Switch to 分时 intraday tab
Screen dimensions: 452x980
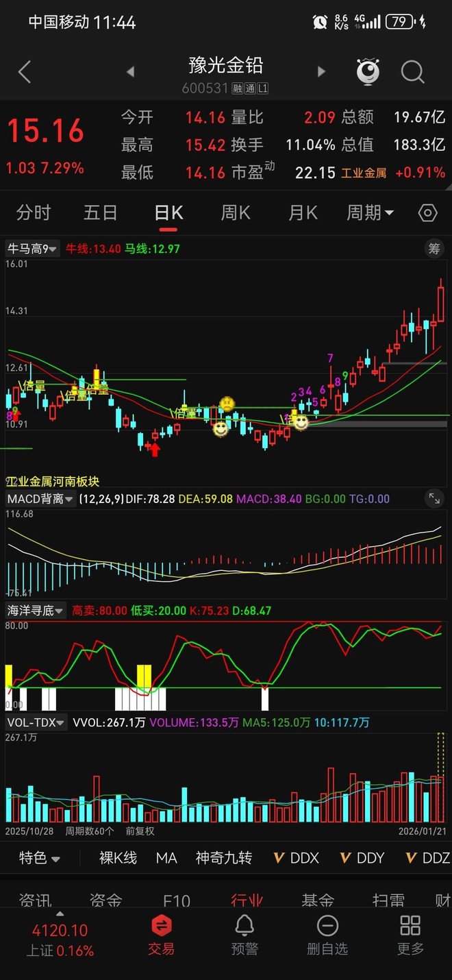click(34, 213)
